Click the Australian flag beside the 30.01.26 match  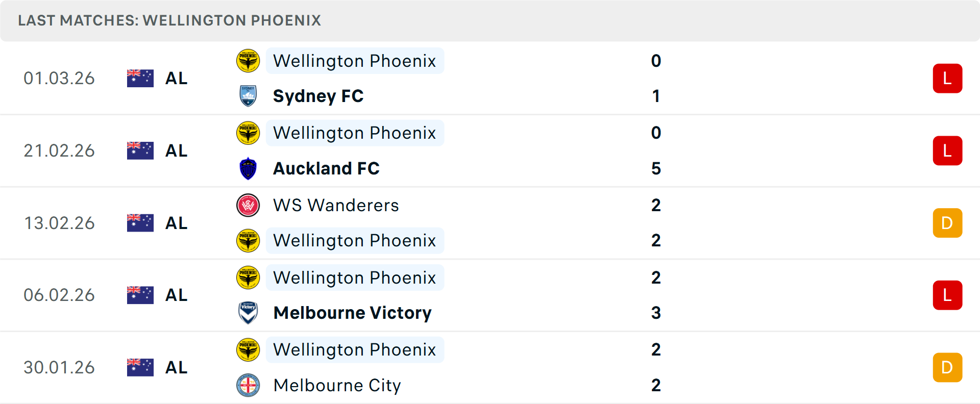(x=139, y=366)
